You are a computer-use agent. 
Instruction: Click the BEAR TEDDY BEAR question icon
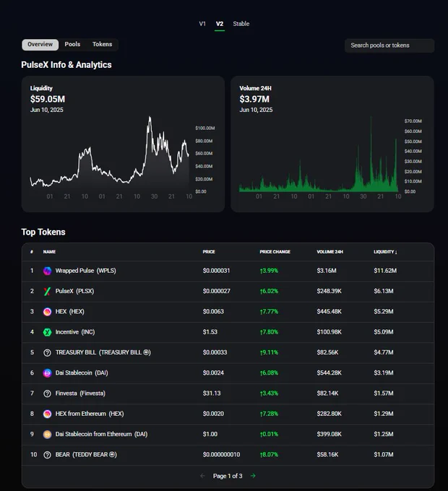pyautogui.click(x=47, y=455)
